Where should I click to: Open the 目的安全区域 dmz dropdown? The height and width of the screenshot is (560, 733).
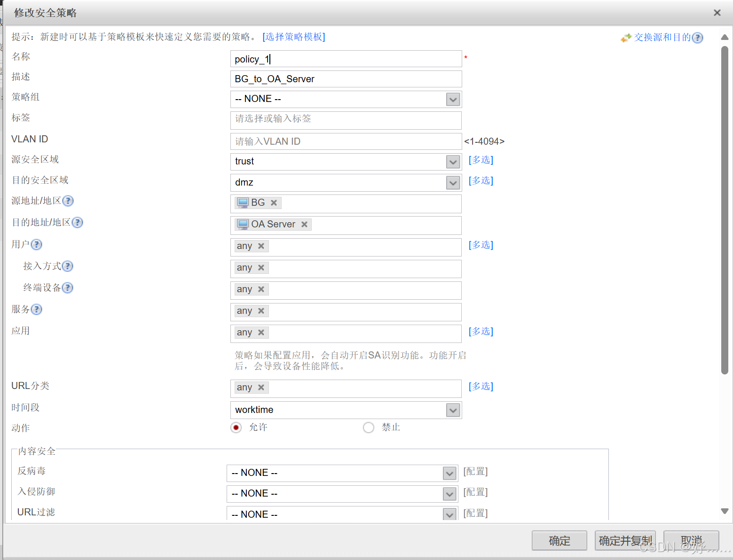click(x=453, y=183)
